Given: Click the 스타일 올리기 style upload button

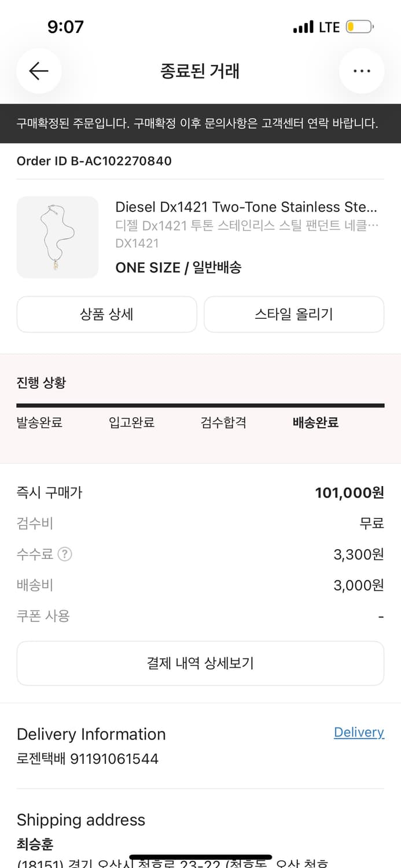Looking at the screenshot, I should 293,314.
